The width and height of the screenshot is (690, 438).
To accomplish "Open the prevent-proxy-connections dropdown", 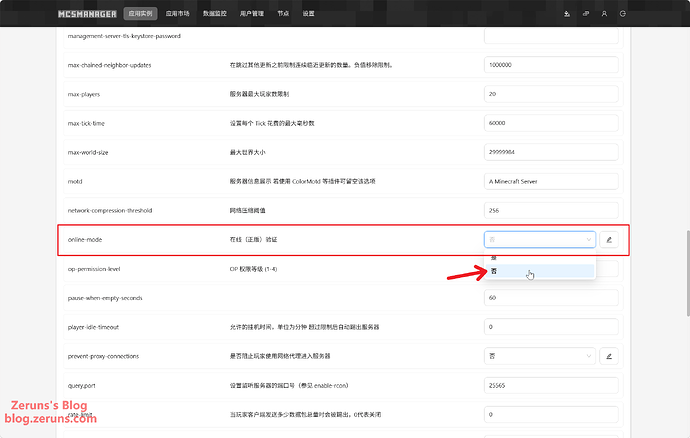I will (x=540, y=356).
